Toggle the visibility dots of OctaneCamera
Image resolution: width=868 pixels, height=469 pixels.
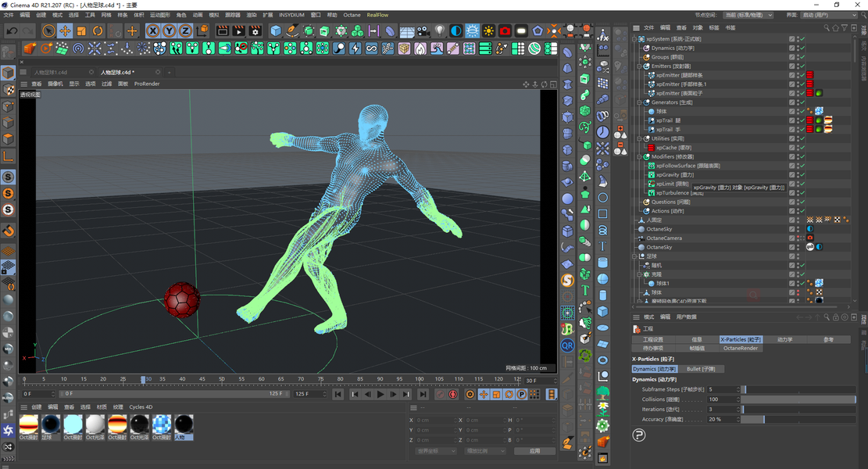(798, 238)
